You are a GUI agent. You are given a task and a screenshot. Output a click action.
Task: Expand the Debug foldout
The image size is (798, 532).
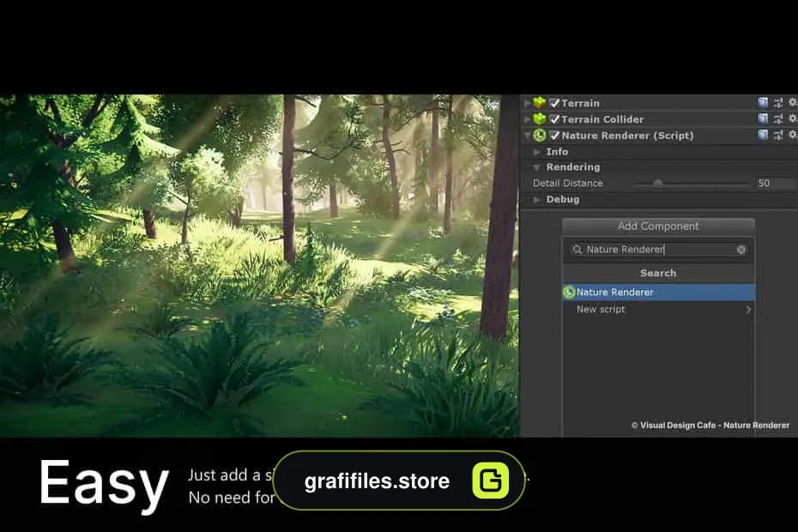[536, 200]
